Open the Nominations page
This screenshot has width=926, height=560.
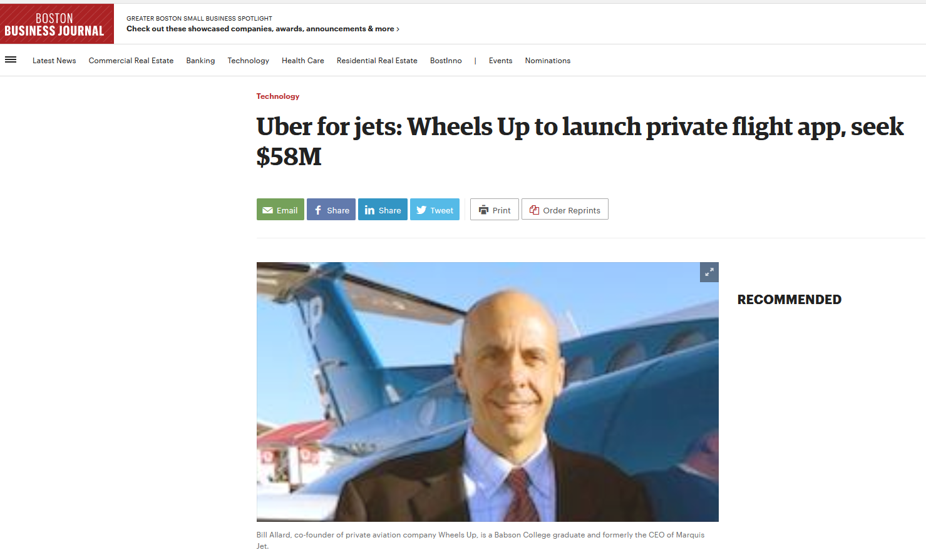click(x=548, y=61)
